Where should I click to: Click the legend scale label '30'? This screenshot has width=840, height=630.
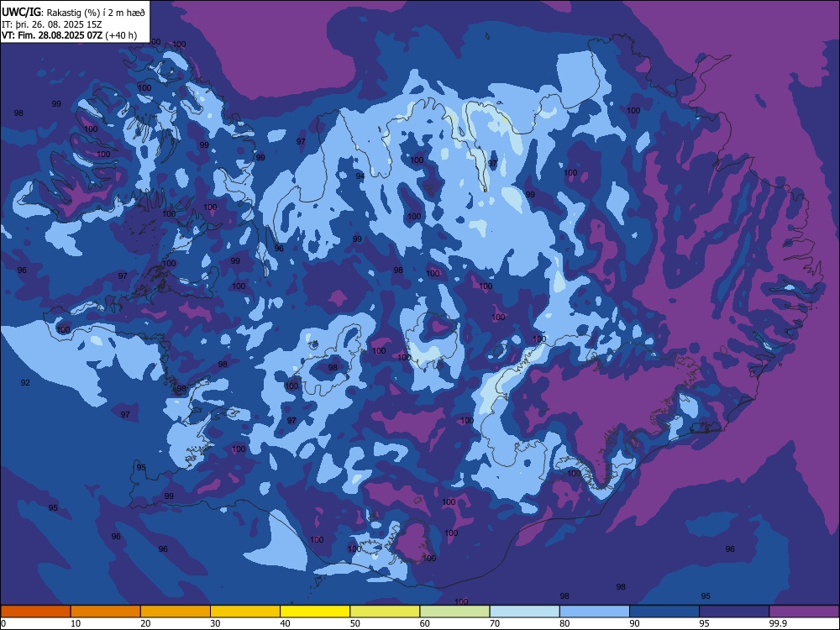coord(215,623)
